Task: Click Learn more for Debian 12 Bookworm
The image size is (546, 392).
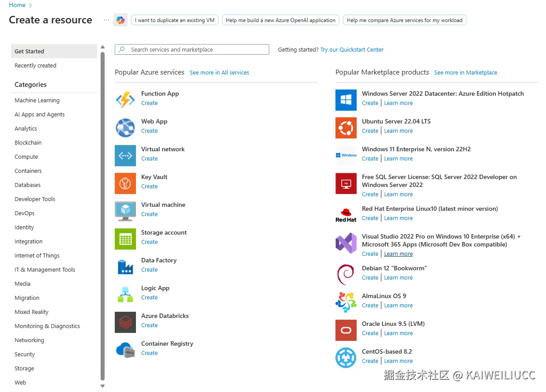Action: 399,278
